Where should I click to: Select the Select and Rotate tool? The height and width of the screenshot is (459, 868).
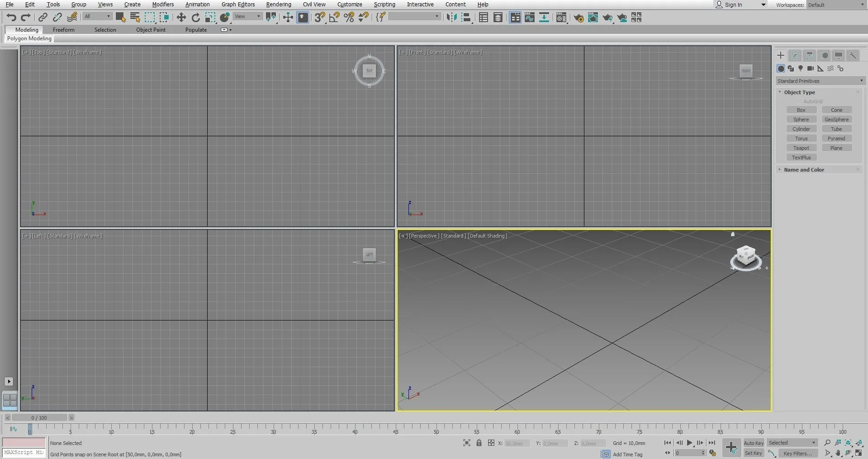coord(195,18)
